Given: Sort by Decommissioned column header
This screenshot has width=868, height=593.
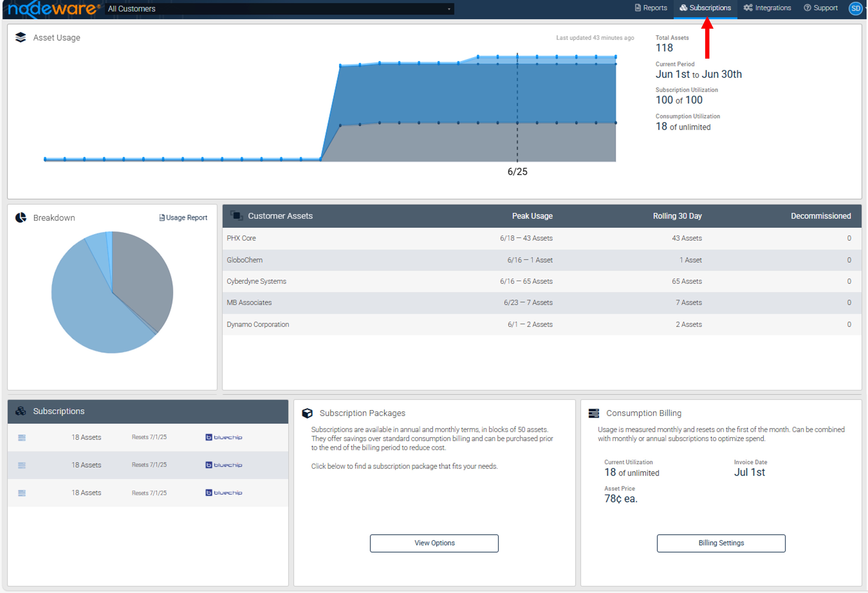Looking at the screenshot, I should point(821,216).
